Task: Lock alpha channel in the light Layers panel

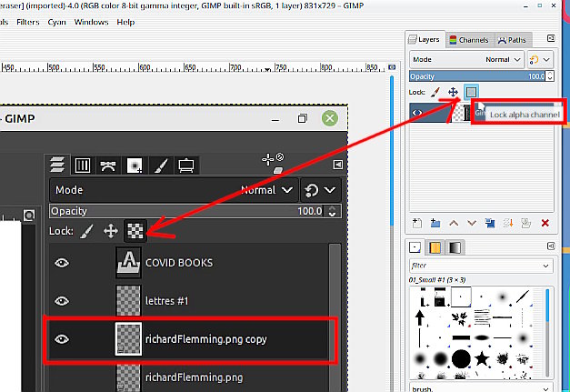Action: pyautogui.click(x=471, y=92)
